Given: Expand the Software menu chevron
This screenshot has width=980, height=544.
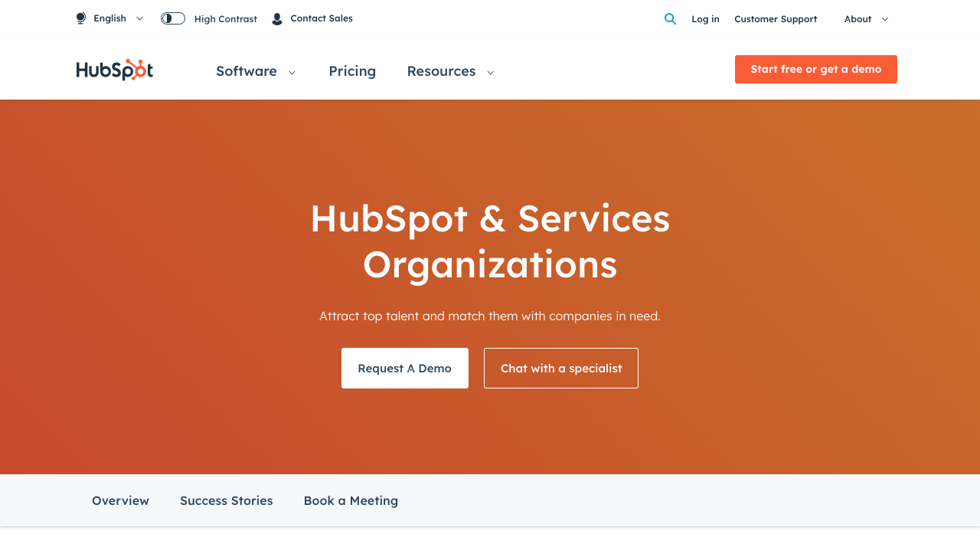Looking at the screenshot, I should point(292,72).
